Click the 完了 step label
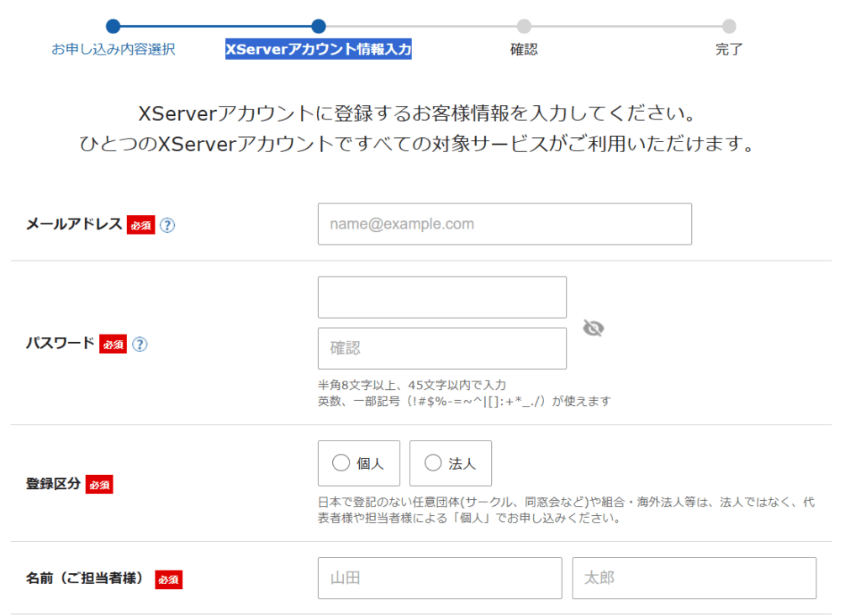 (x=729, y=50)
